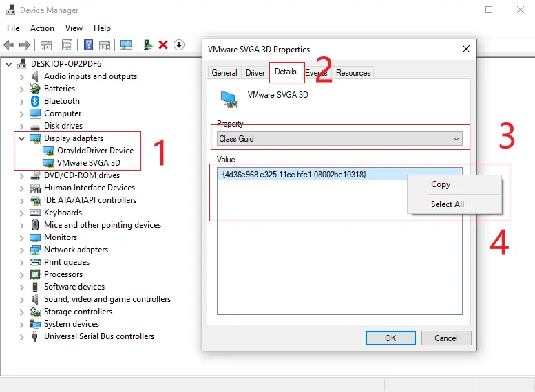The height and width of the screenshot is (392, 535).
Task: Switch to the General tab
Action: coord(224,73)
